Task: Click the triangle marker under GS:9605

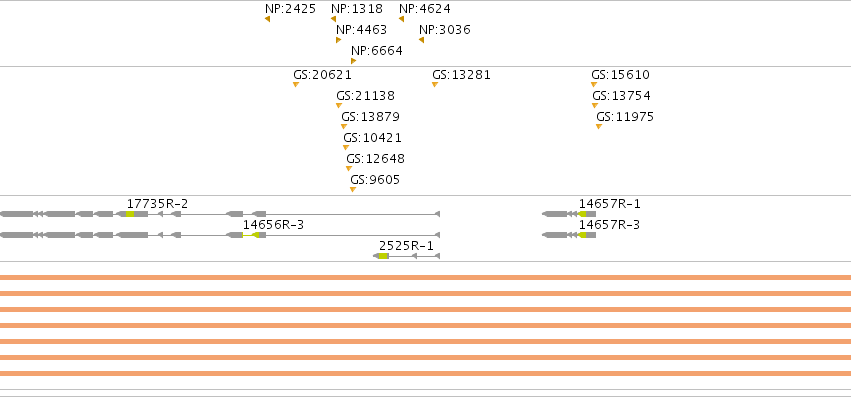Action: (x=353, y=190)
